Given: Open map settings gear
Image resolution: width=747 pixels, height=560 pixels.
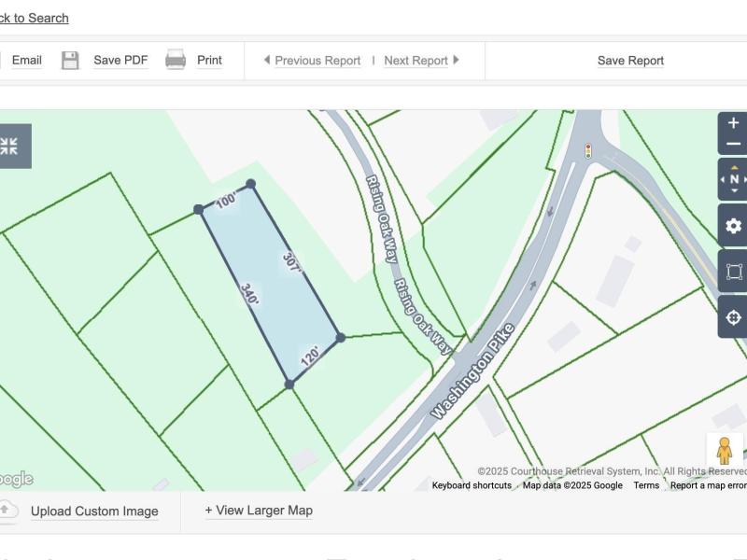Looking at the screenshot, I should (734, 226).
